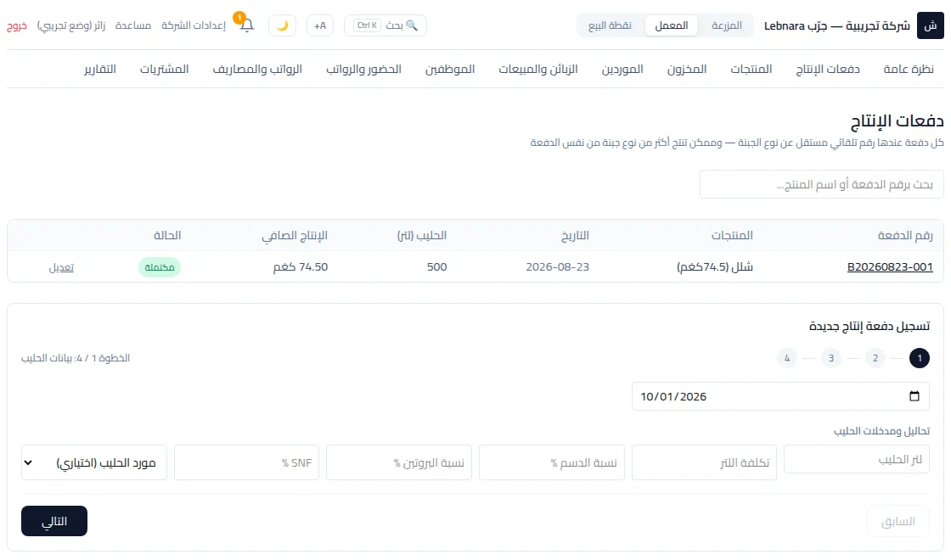951x560 pixels.
Task: Click شلل (74.5كغم) product cell
Action: (714, 266)
